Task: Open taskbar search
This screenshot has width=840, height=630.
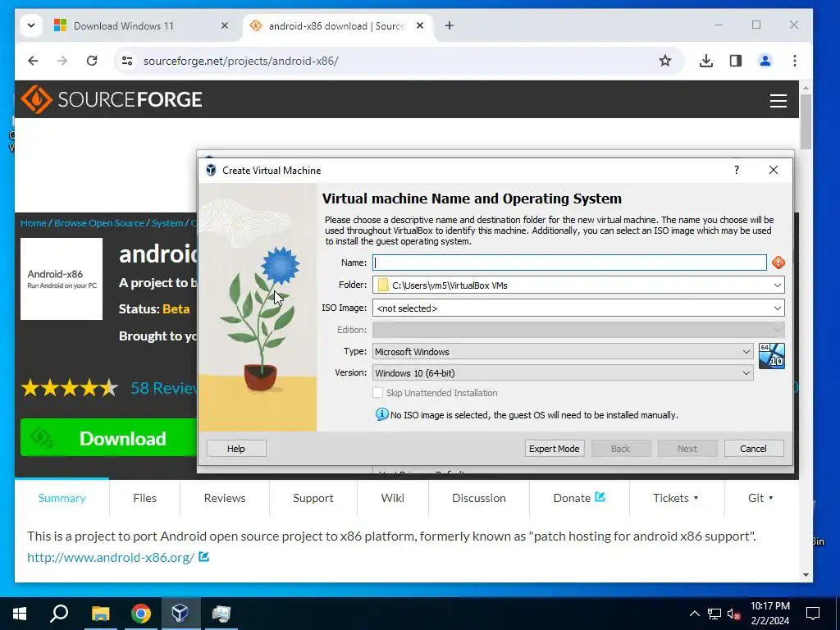Action: tap(59, 614)
